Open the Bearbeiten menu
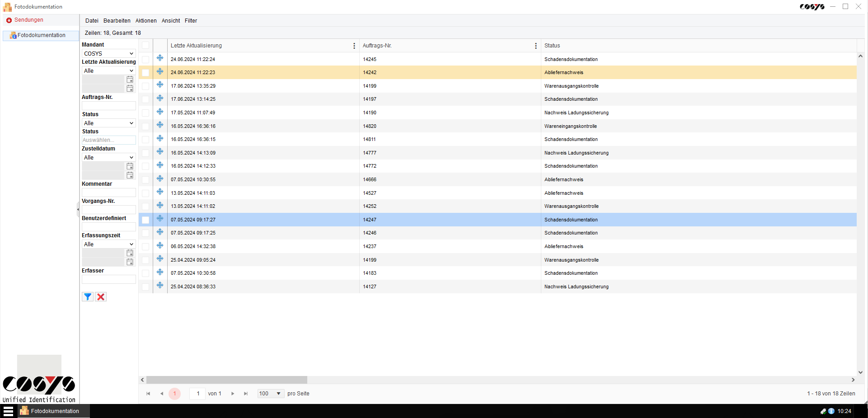Image resolution: width=868 pixels, height=418 pixels. pos(117,21)
